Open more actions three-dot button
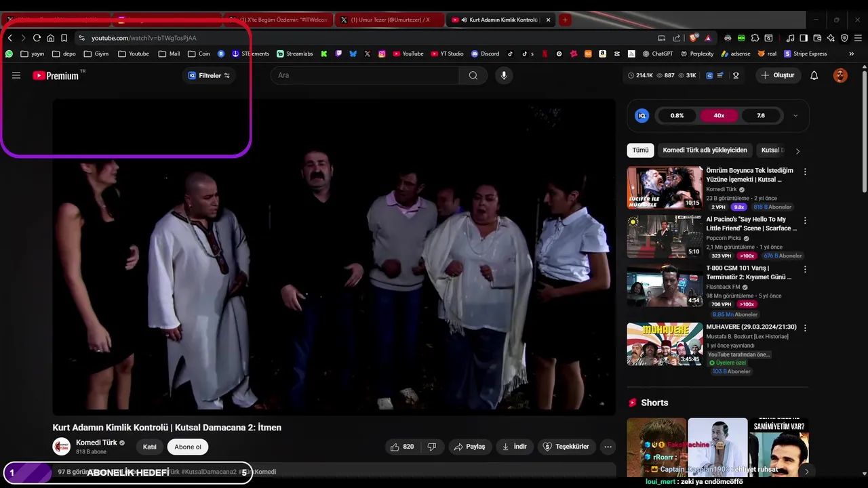868x488 pixels. pyautogui.click(x=608, y=447)
